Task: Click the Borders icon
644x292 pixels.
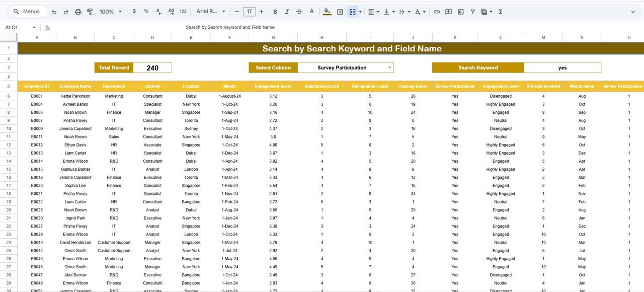Action: coord(341,11)
